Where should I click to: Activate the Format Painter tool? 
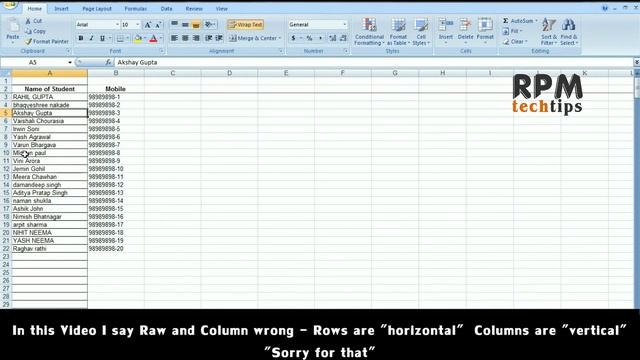[x=46, y=41]
